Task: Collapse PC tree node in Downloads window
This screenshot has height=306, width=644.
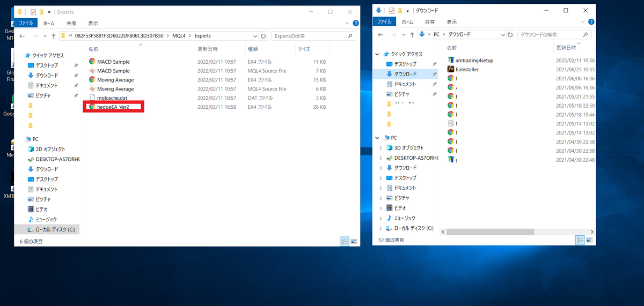Action: [378, 138]
